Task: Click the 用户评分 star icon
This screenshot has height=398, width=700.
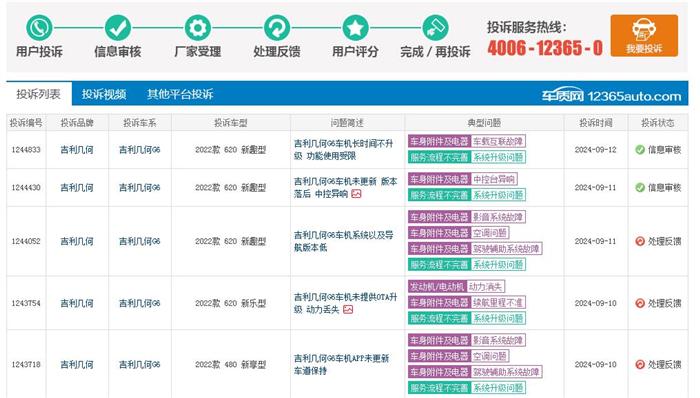Action: [x=355, y=28]
